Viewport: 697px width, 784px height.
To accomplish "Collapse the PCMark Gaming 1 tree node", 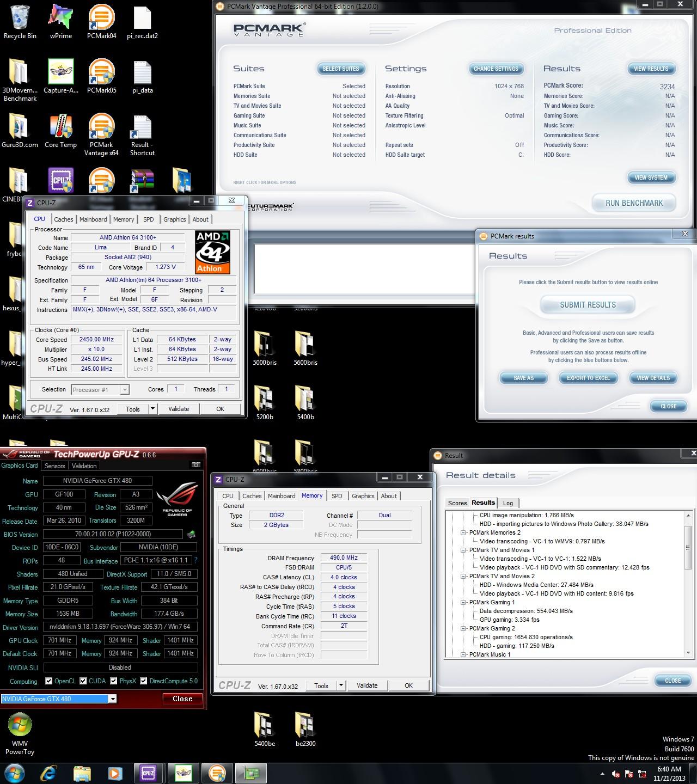I will 463,602.
